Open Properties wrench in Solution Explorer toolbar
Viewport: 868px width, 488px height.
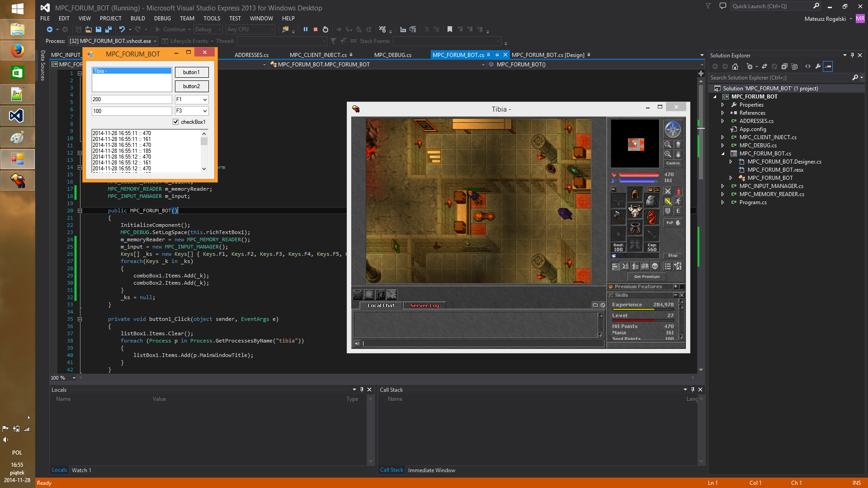pos(818,66)
